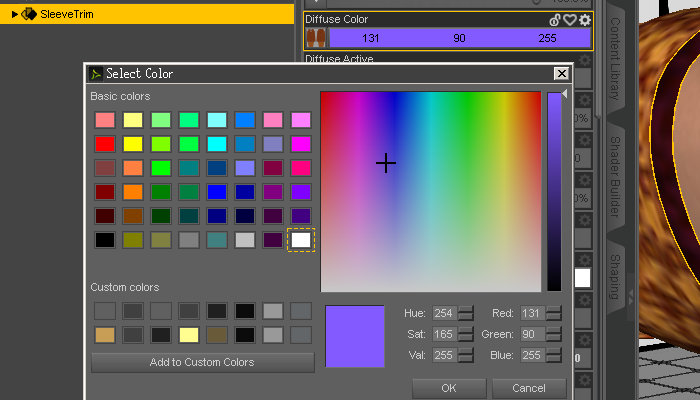Click Add to Custom Colors button

pos(203,362)
